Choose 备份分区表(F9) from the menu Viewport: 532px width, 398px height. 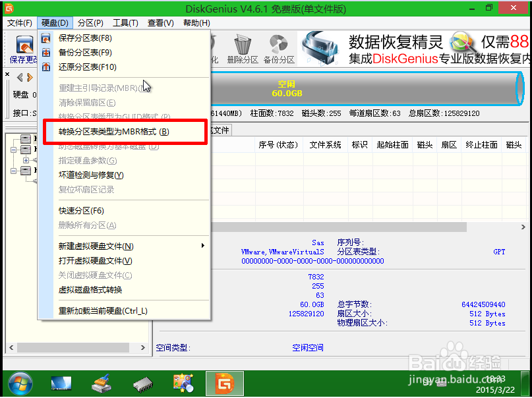124,53
